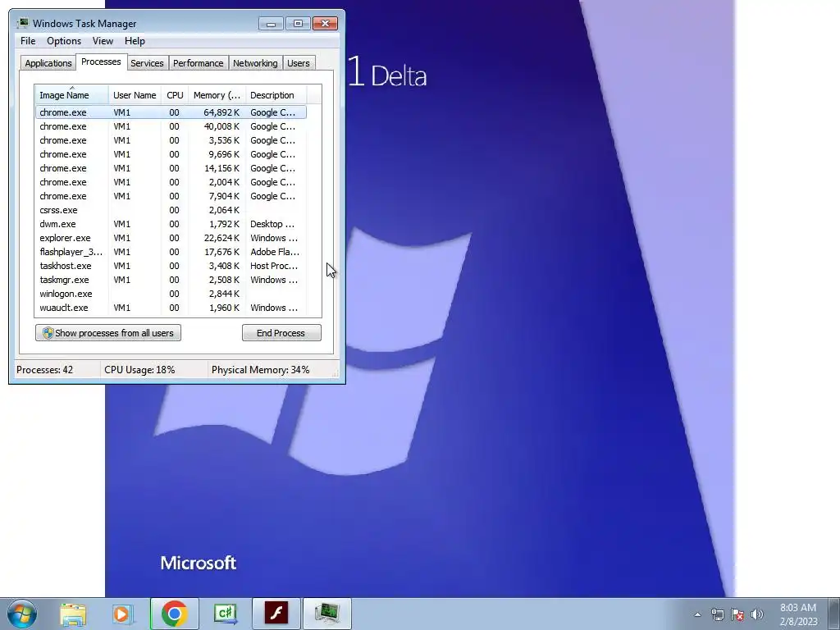Maximize the Task Manager window

tap(298, 24)
